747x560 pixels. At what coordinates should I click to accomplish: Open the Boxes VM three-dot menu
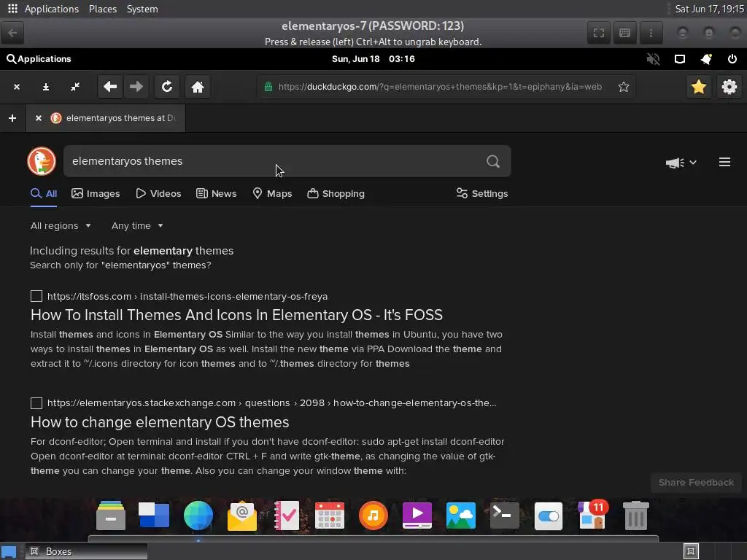651,33
